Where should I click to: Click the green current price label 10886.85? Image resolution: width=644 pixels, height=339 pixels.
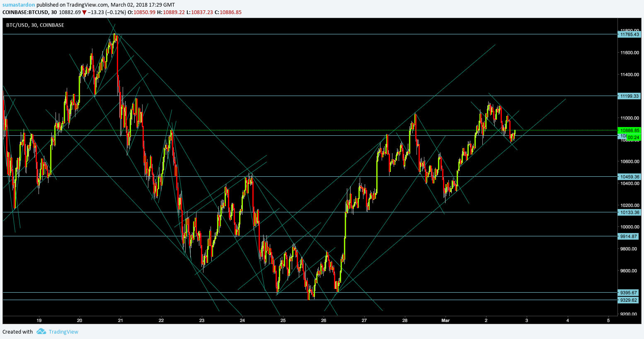pyautogui.click(x=629, y=130)
